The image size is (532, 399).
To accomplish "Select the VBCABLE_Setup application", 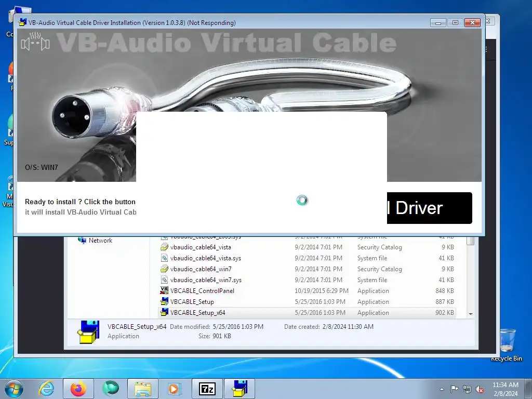I will 192,302.
